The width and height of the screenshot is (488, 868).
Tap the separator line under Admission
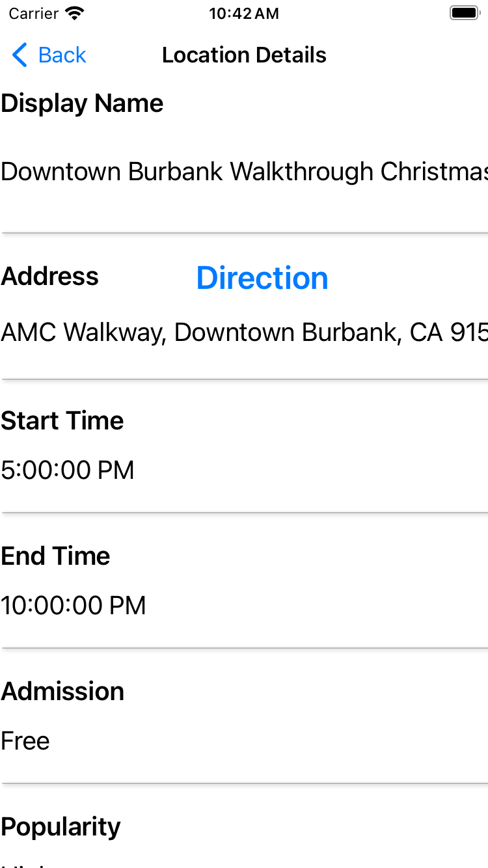pyautogui.click(x=244, y=783)
